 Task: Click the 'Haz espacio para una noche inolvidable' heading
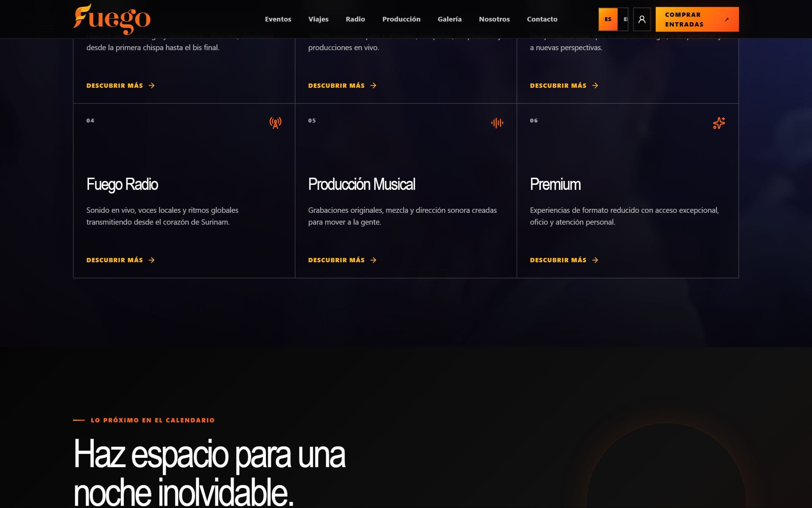coord(209,472)
